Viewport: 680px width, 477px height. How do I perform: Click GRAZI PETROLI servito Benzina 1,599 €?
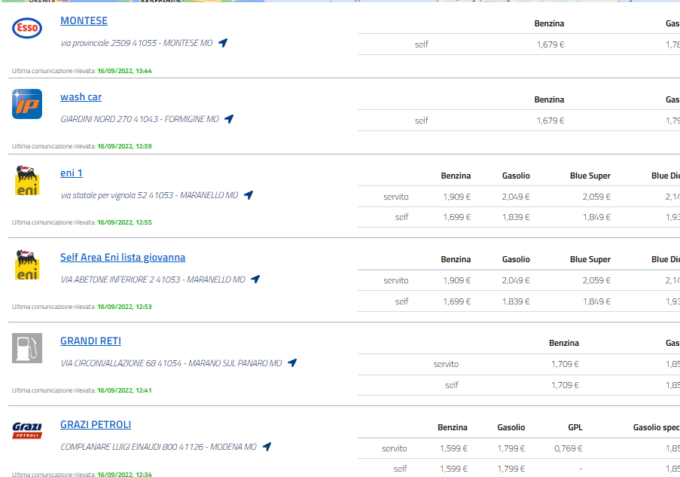454,448
